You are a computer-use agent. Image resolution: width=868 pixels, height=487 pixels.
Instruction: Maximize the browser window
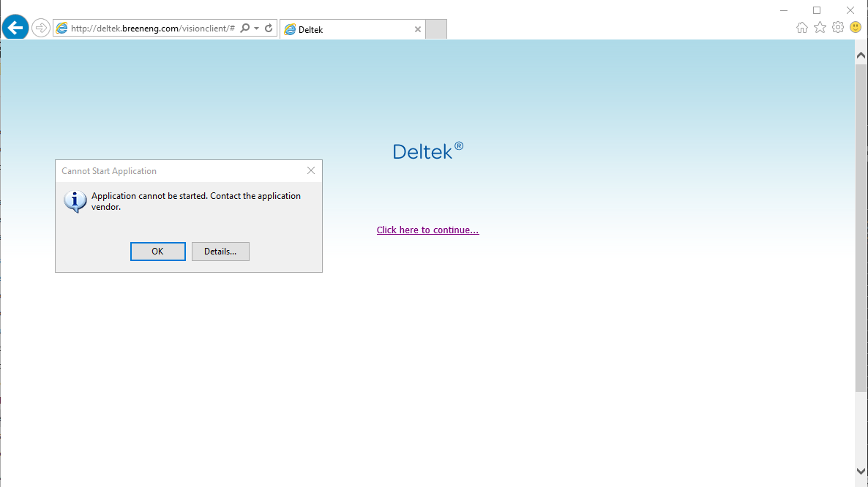coord(817,10)
